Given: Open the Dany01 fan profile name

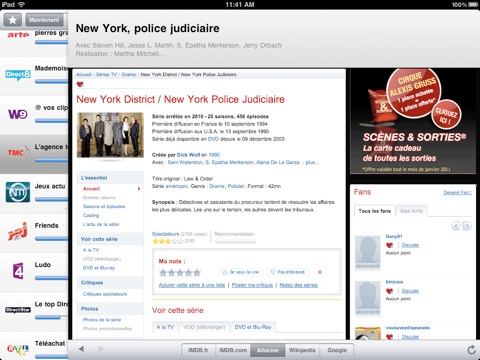Looking at the screenshot, I should tap(394, 236).
